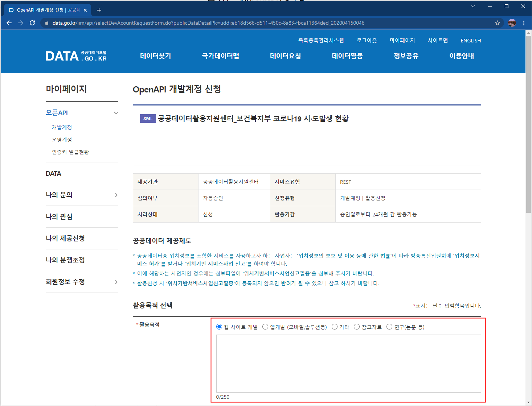This screenshot has width=532, height=406.
Task: Open 데이터활용 main menu
Action: pyautogui.click(x=347, y=56)
